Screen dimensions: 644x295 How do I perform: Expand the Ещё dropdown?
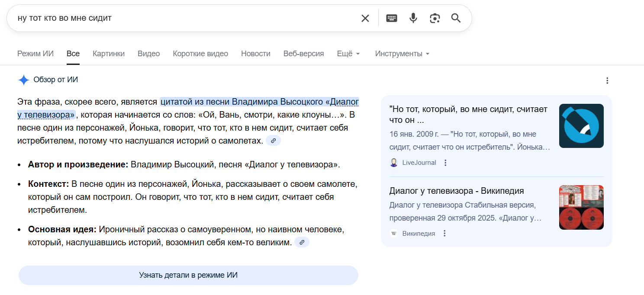[348, 54]
